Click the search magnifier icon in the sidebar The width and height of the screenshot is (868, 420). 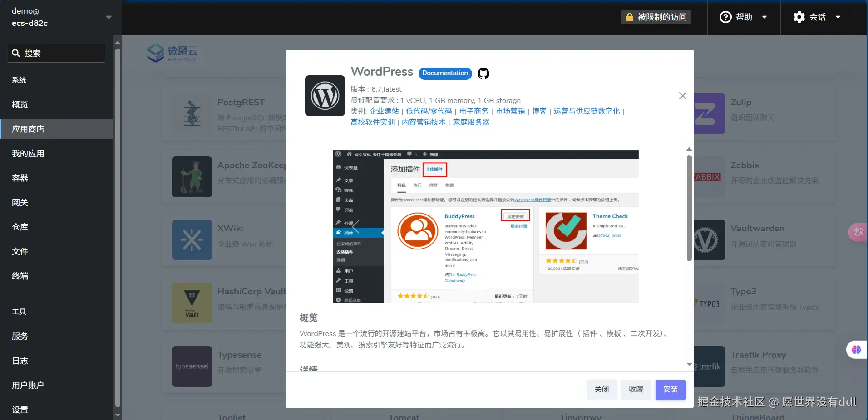click(x=16, y=53)
